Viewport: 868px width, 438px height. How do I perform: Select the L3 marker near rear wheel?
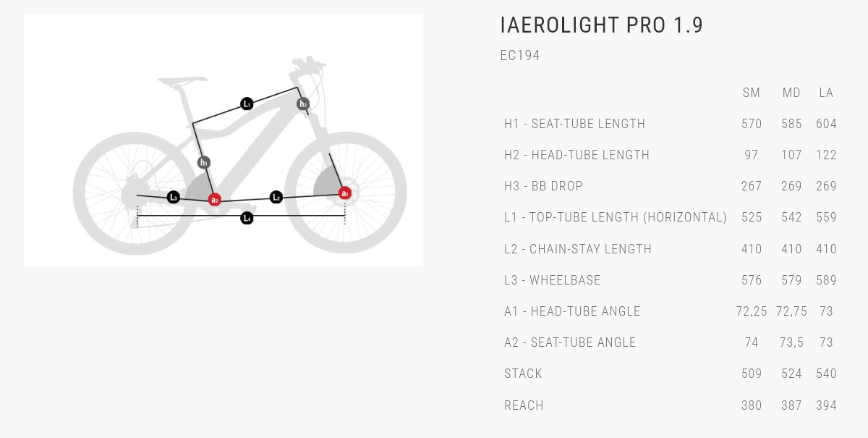pyautogui.click(x=173, y=197)
